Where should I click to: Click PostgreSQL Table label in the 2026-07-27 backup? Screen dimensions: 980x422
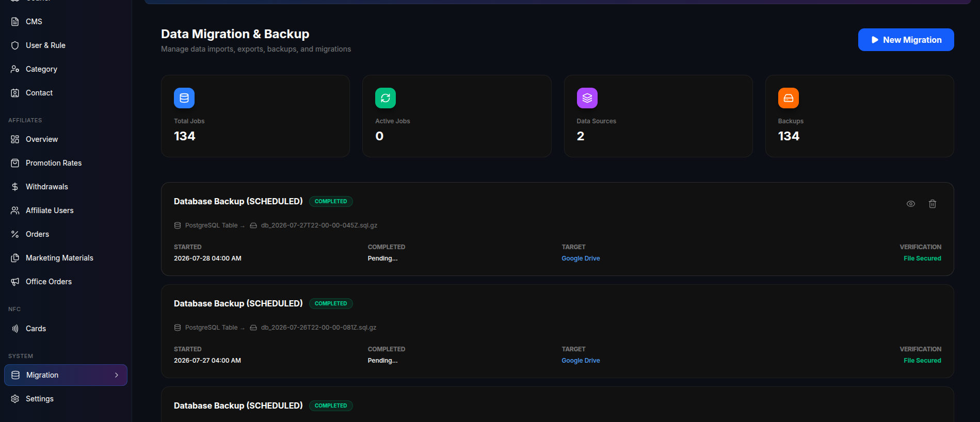point(212,328)
